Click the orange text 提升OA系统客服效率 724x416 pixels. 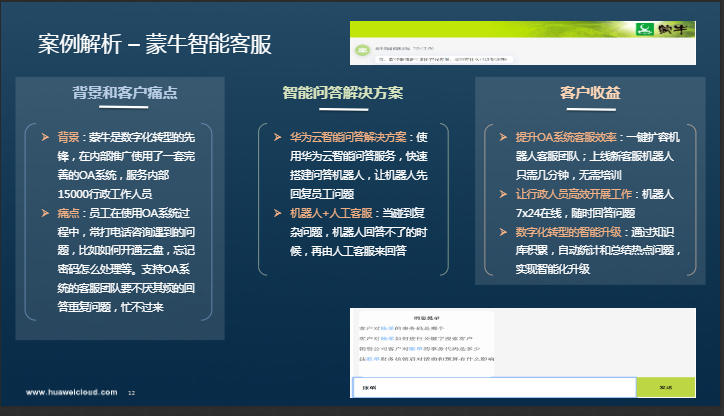pos(566,137)
